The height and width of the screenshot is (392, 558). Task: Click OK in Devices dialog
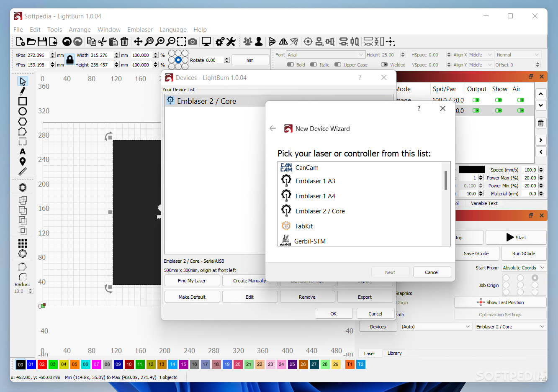coord(334,314)
